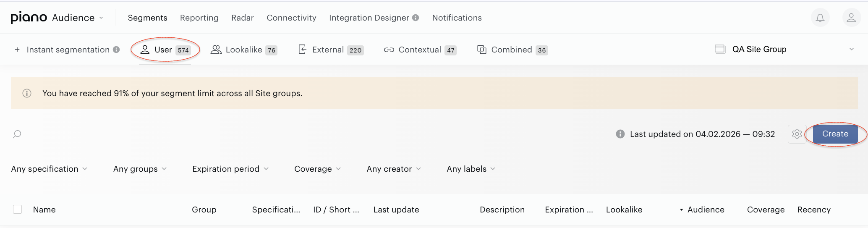Click the Coverage column header
The image size is (868, 228).
click(766, 210)
